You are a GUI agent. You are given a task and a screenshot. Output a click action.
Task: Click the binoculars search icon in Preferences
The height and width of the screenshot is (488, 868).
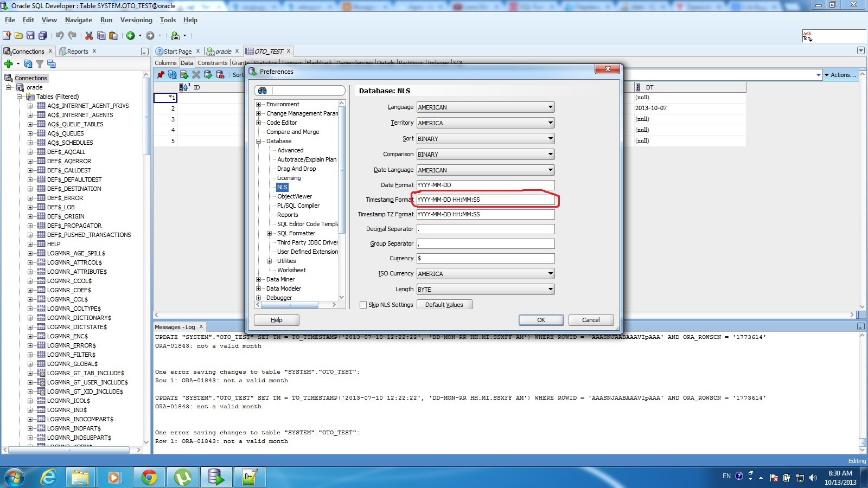263,91
